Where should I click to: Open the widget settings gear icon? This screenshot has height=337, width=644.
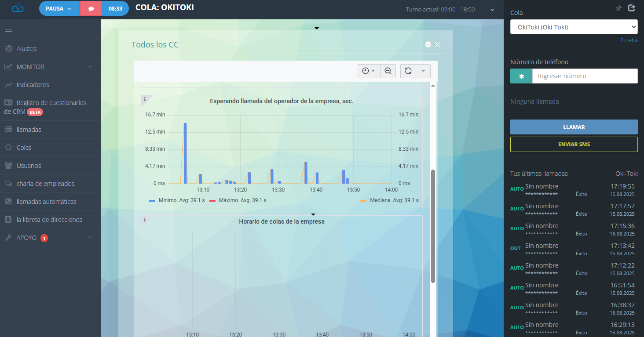click(428, 45)
